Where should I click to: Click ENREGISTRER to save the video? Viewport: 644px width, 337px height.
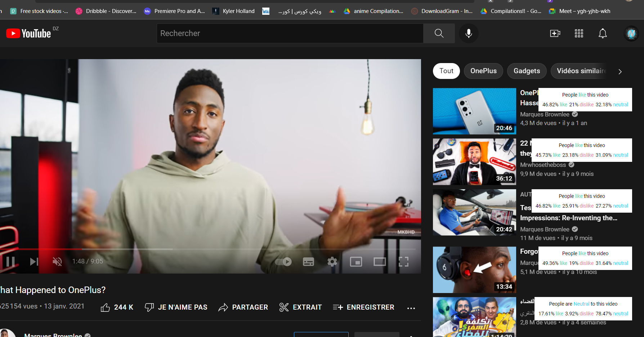(363, 307)
